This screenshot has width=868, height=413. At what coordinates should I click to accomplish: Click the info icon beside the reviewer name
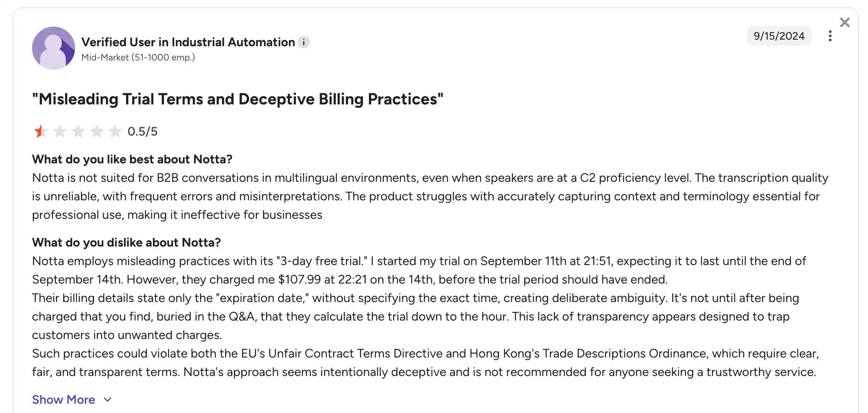coord(304,42)
